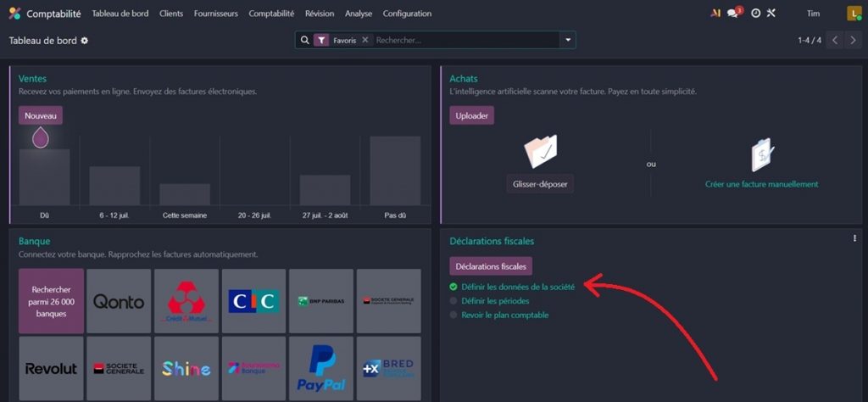The width and height of the screenshot is (868, 402).
Task: Click the AI assistant icon in top bar
Action: (715, 14)
